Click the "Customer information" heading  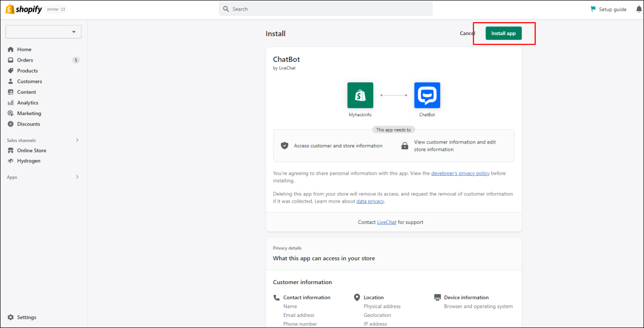click(302, 282)
